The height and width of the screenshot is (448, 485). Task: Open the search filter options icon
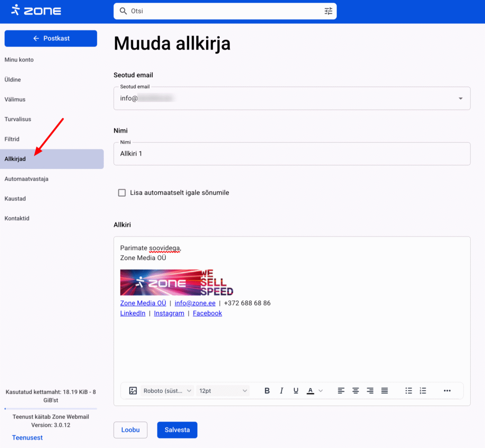(328, 11)
